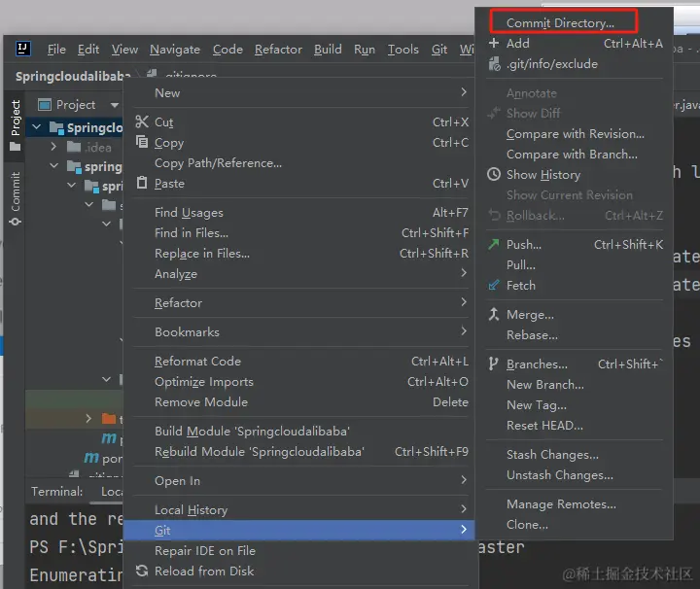Click the Springcloudalibaba root module icon

tap(56, 128)
